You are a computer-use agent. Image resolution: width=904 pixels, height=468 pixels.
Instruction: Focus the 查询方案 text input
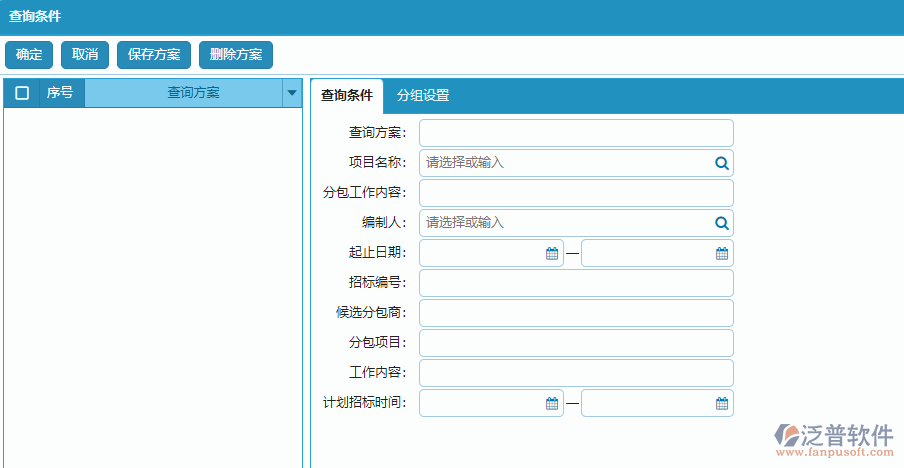(x=576, y=133)
